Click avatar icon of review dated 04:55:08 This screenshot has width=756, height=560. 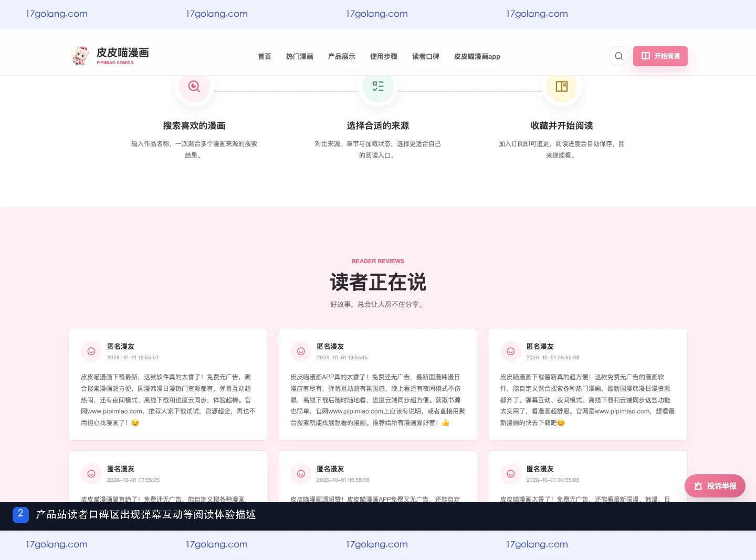pos(511,474)
